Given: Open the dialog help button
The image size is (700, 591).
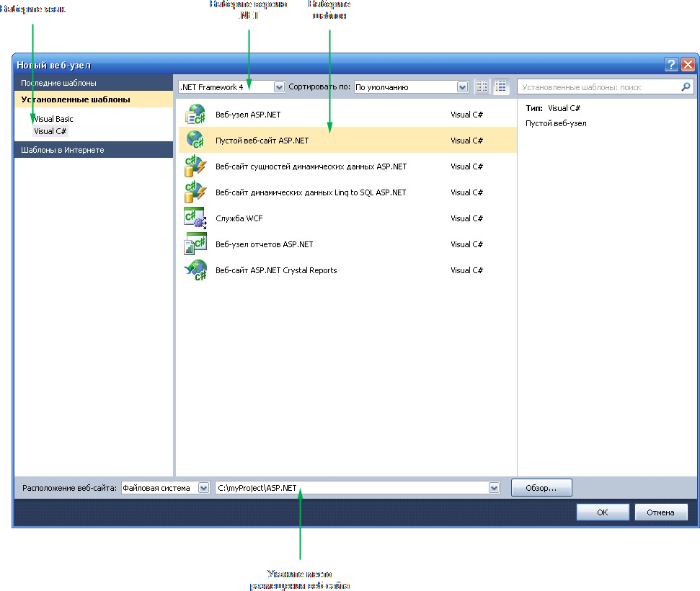Looking at the screenshot, I should pyautogui.click(x=671, y=65).
